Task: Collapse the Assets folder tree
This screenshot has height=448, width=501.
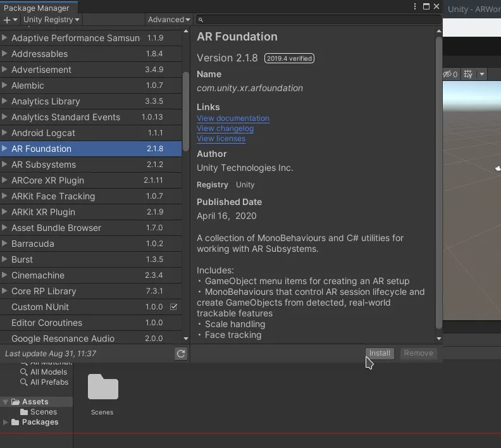Action: pos(5,402)
